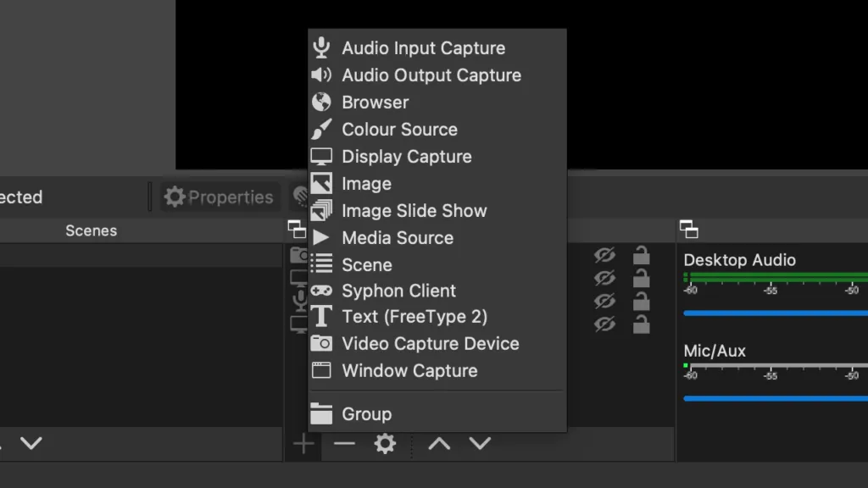
Task: Click the picture icon next to Image
Action: [x=321, y=183]
